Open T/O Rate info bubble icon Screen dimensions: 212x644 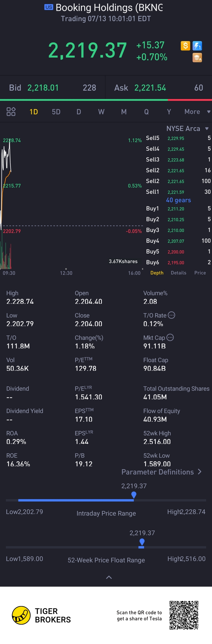[171, 315]
